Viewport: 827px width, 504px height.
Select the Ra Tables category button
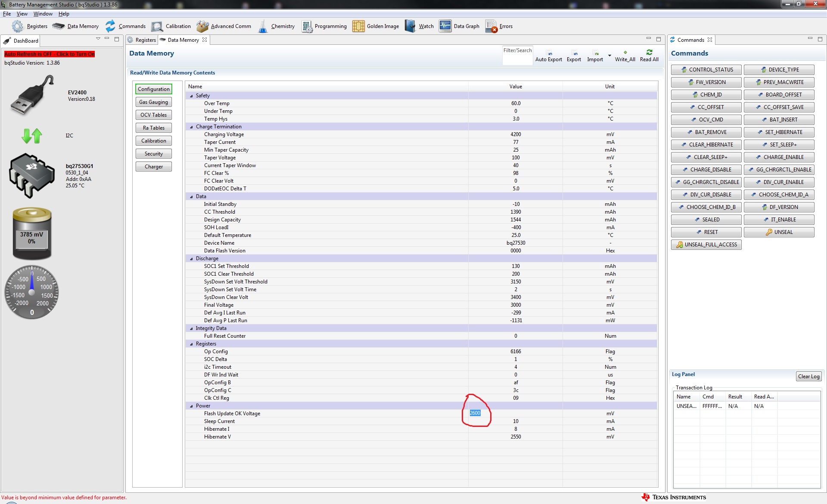click(x=154, y=128)
